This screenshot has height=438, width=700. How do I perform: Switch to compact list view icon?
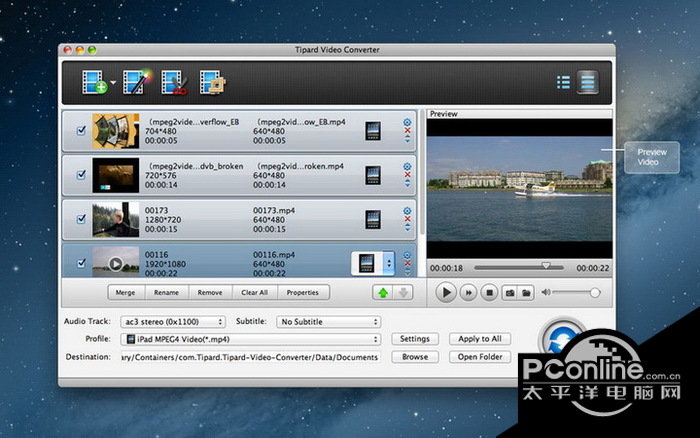pos(563,82)
